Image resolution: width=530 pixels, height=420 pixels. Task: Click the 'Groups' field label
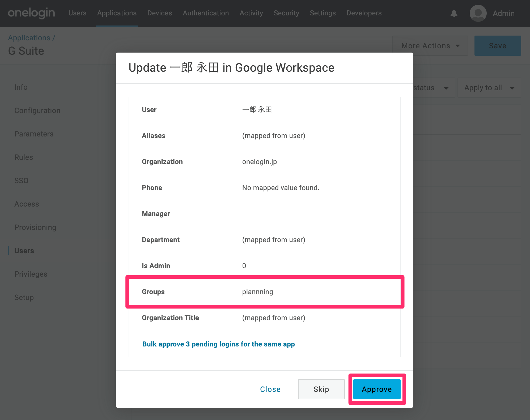click(x=153, y=292)
